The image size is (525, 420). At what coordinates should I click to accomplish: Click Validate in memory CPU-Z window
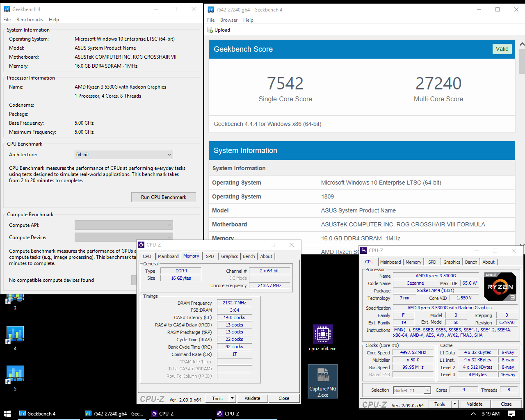coord(252,398)
